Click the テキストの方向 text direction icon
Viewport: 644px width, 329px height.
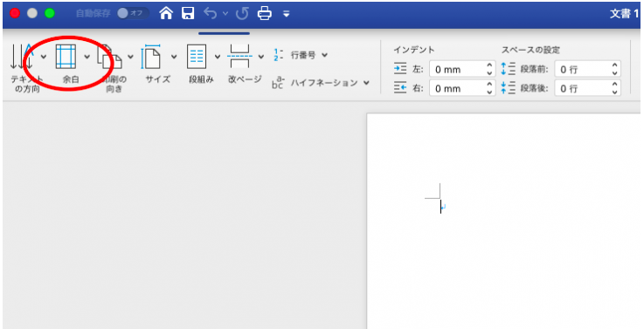(22, 56)
